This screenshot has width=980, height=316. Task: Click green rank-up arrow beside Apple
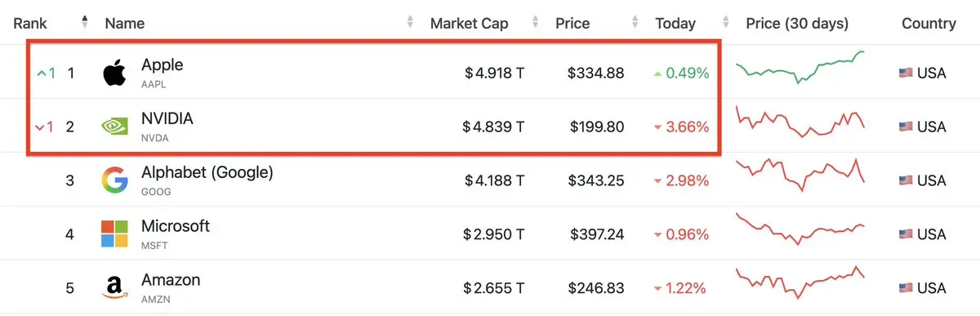tap(42, 73)
